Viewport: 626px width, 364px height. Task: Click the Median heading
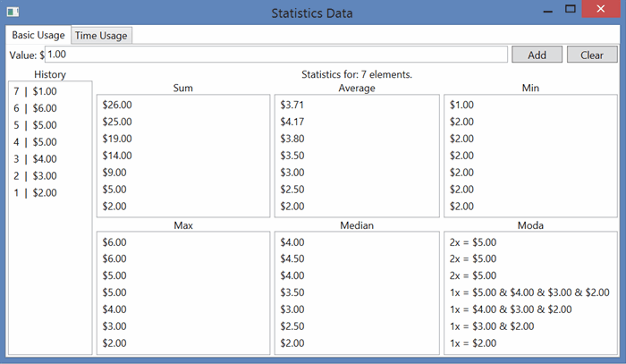357,225
